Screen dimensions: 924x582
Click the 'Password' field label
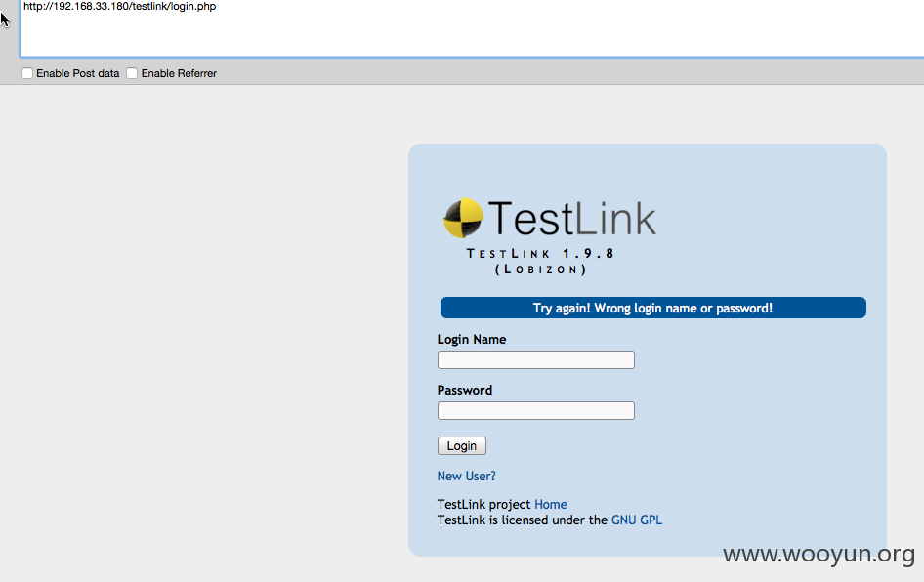[x=464, y=390]
